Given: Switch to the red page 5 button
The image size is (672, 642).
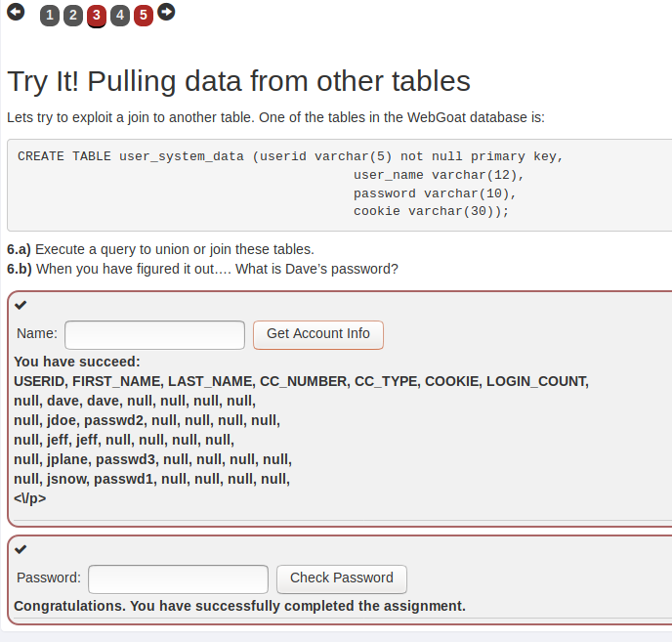Looking at the screenshot, I should tap(144, 16).
